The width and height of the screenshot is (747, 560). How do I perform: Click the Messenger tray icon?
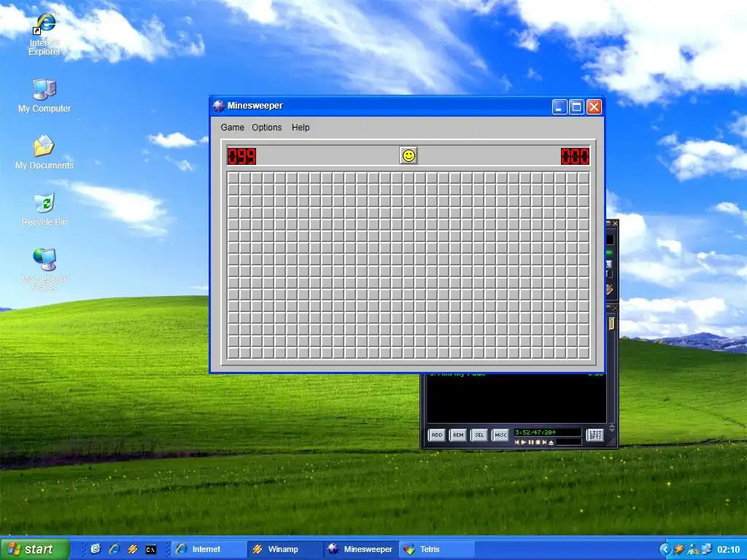tap(693, 550)
